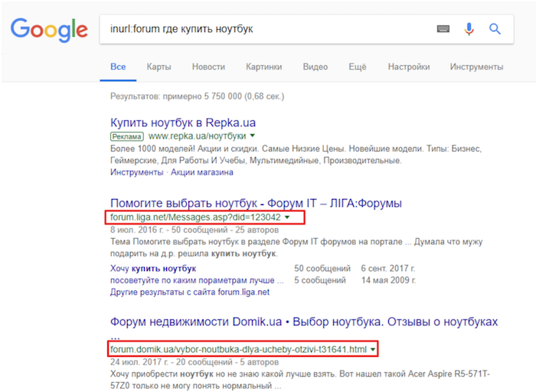
Task: Expand the Ещё menu
Action: tap(358, 67)
